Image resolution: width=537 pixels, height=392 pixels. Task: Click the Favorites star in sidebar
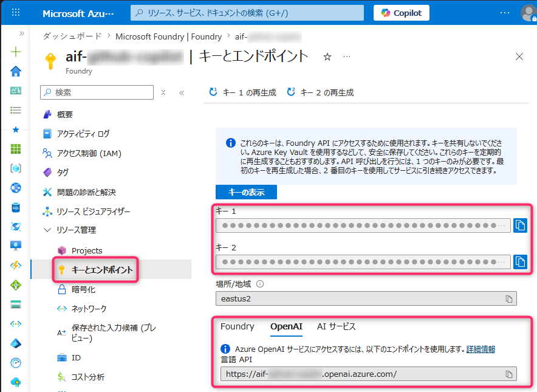pyautogui.click(x=16, y=129)
